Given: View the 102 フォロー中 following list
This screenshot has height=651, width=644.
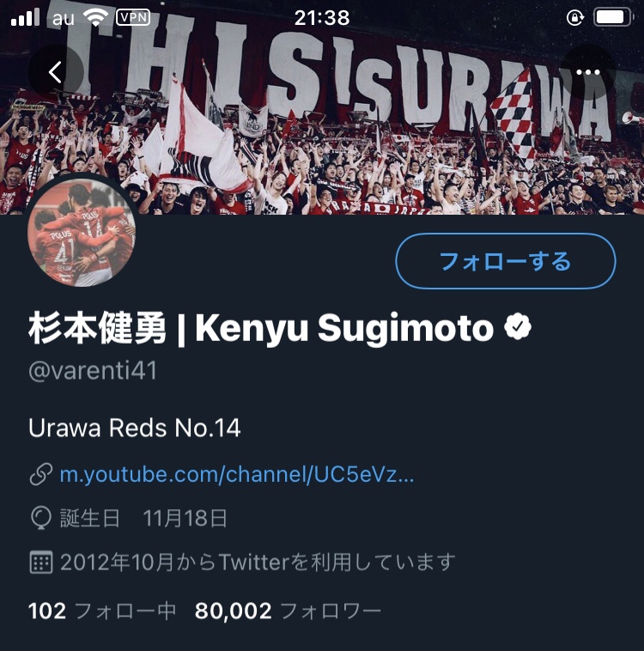Looking at the screenshot, I should (102, 611).
